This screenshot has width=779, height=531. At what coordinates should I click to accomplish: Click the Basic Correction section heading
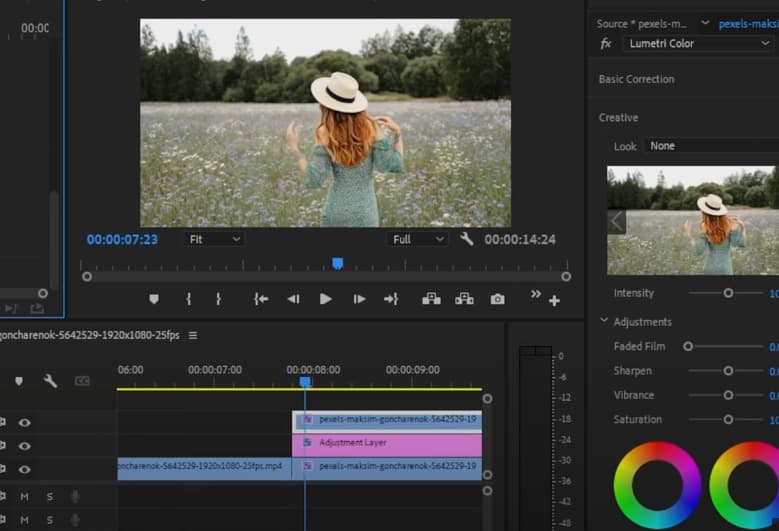(x=636, y=79)
